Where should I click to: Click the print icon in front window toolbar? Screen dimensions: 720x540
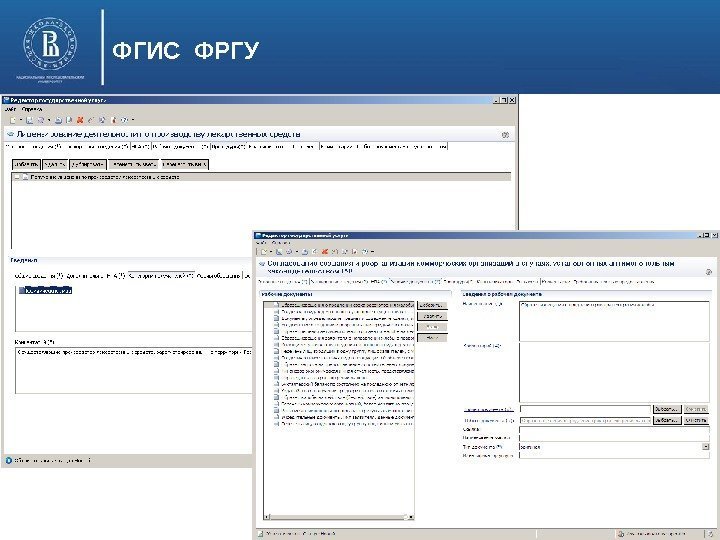304,252
